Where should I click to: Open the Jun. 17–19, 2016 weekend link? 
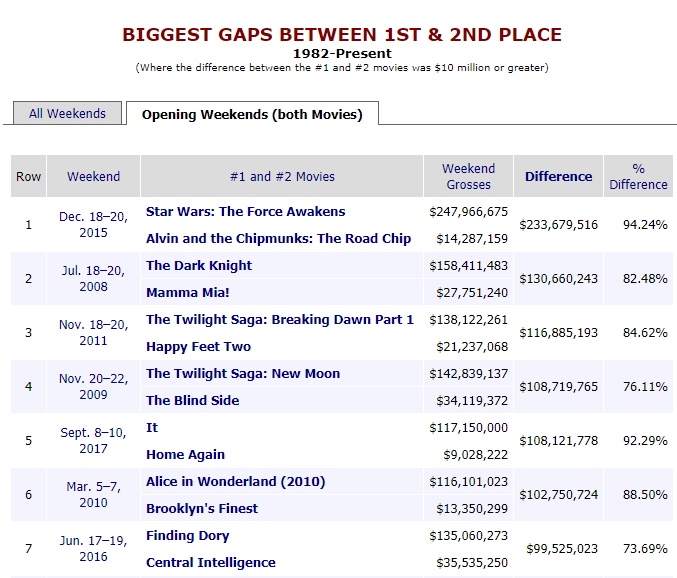[x=93, y=548]
